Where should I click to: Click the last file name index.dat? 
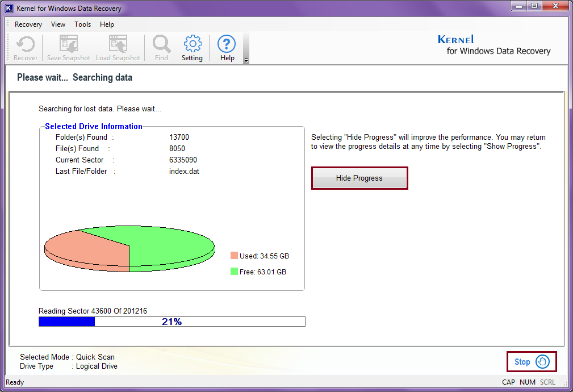[x=184, y=171]
